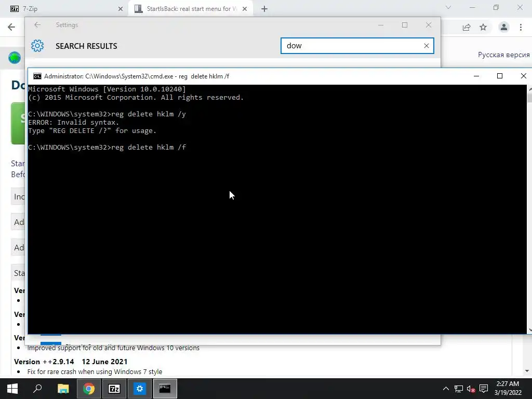Switch to Settings app in taskbar
532x399 pixels.
139,389
